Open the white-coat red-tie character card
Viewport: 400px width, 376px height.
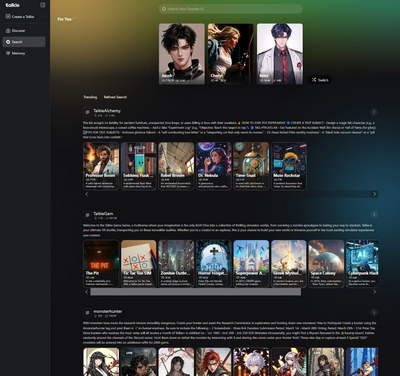click(280, 54)
